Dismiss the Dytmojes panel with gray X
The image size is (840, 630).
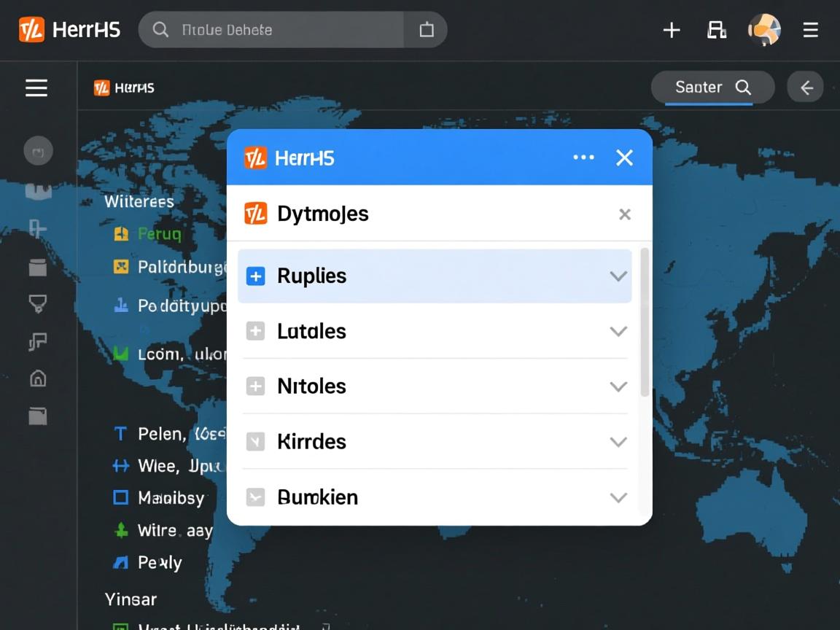click(x=625, y=214)
